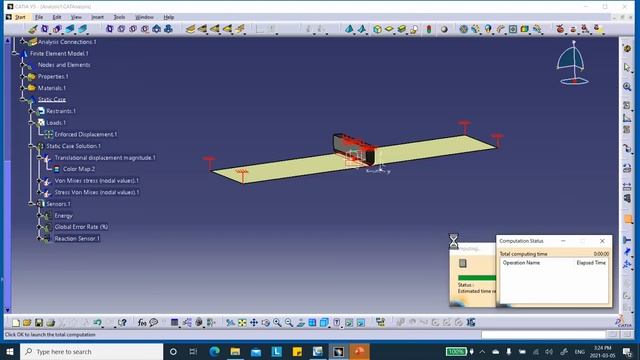The height and width of the screenshot is (360, 640).
Task: Open the Edit menu
Action: [57, 17]
